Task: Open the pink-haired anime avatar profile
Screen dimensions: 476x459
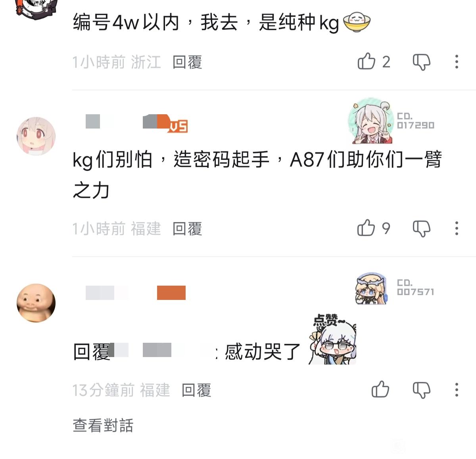Action: (x=36, y=136)
